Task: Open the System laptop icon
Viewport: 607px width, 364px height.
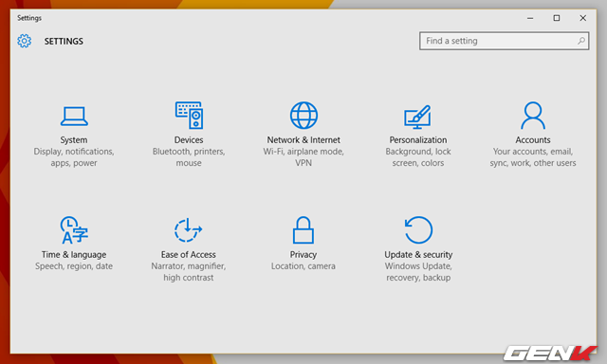Action: pos(74,116)
